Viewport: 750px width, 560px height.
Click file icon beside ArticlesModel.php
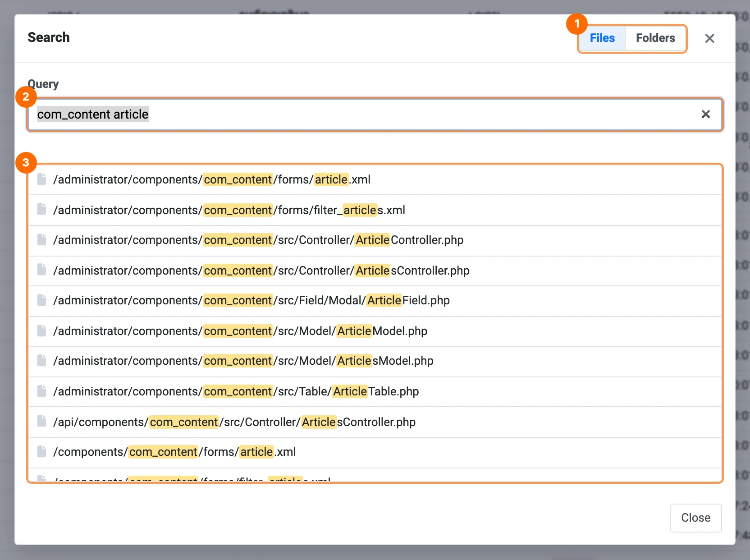click(x=41, y=360)
